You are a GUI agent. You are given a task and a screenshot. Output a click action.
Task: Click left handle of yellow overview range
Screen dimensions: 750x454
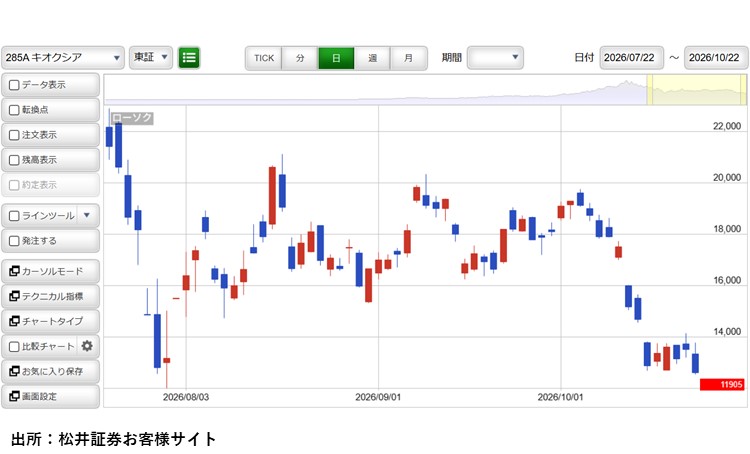click(x=650, y=89)
